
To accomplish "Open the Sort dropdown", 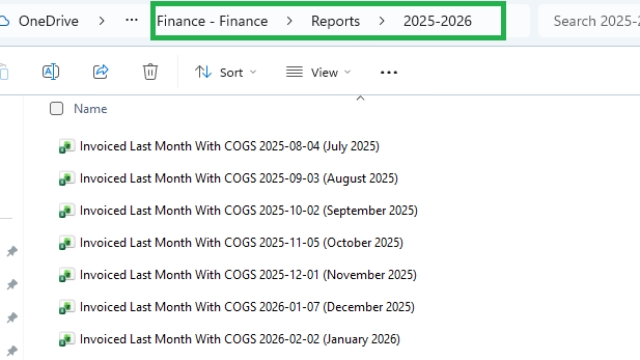I will (226, 72).
